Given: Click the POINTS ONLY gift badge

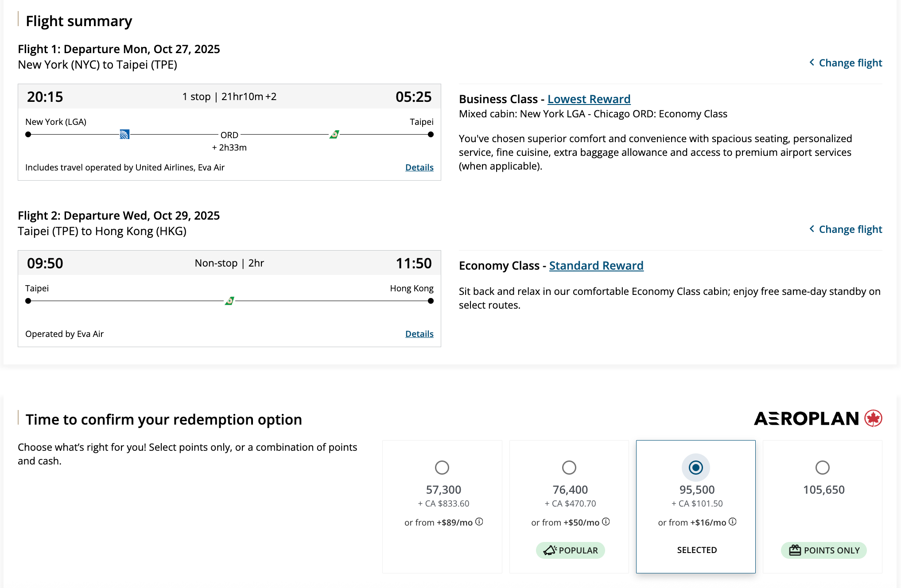Looking at the screenshot, I should click(x=823, y=550).
